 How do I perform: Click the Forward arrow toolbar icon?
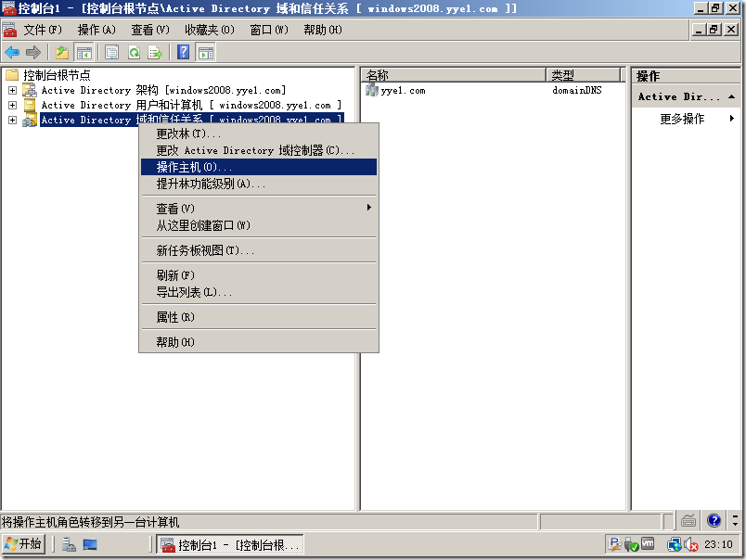pyautogui.click(x=32, y=52)
